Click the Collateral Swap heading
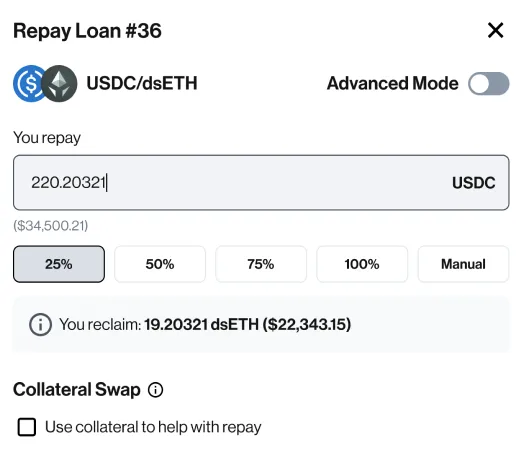 tap(77, 390)
